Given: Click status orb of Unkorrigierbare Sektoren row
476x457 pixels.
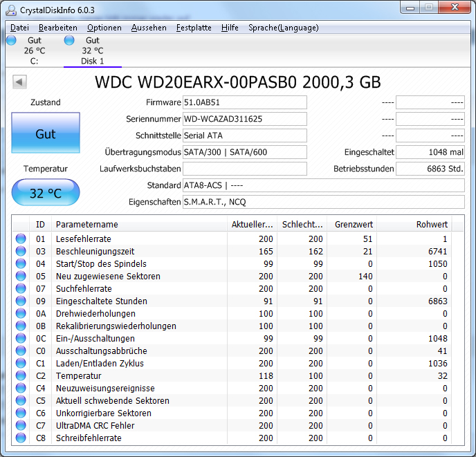Looking at the screenshot, I should tap(21, 413).
